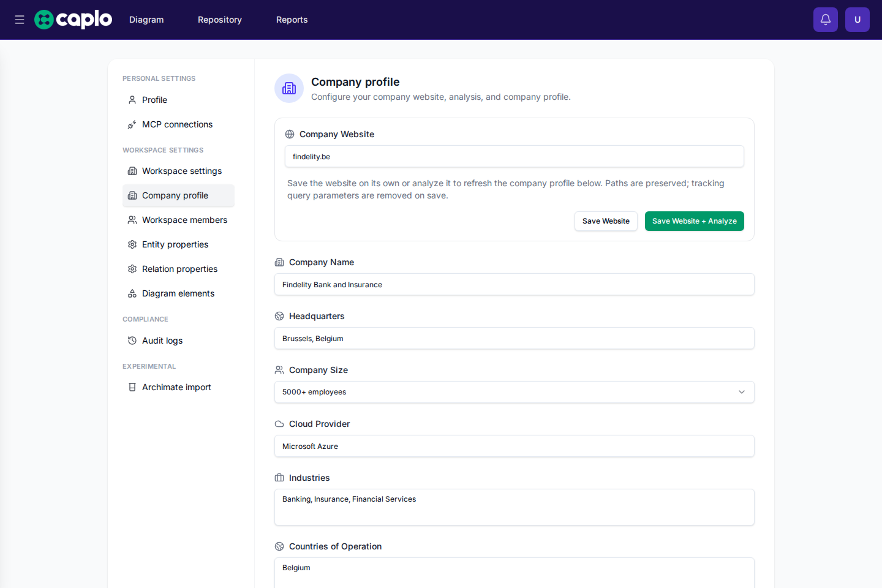Open Archimate import page
The image size is (882, 588).
(x=178, y=387)
